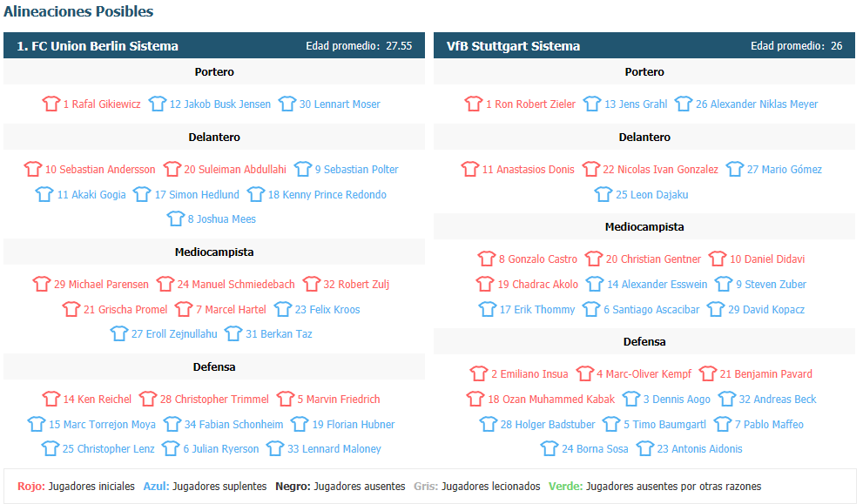Screen dimensions: 863x504
Task: Click the red jersey icon beside Gonzalo Castro
Action: pyautogui.click(x=487, y=259)
